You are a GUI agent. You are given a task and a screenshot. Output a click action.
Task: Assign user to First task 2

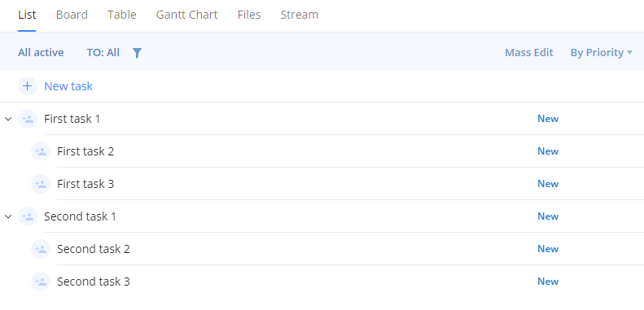(x=41, y=151)
